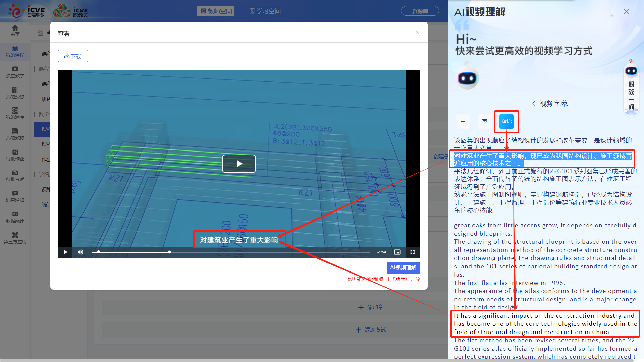Image resolution: width=644 pixels, height=362 pixels.
Task: Select the 双语 bilingual subtitle mode
Action: pyautogui.click(x=506, y=121)
